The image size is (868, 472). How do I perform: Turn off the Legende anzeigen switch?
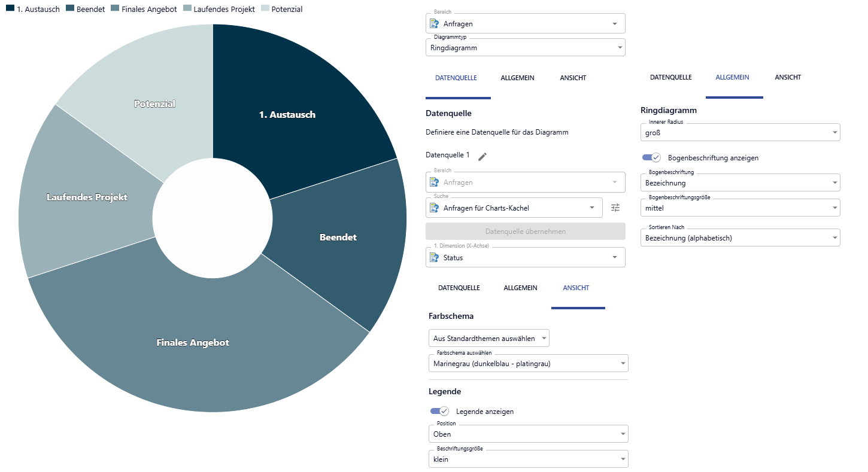coord(439,412)
